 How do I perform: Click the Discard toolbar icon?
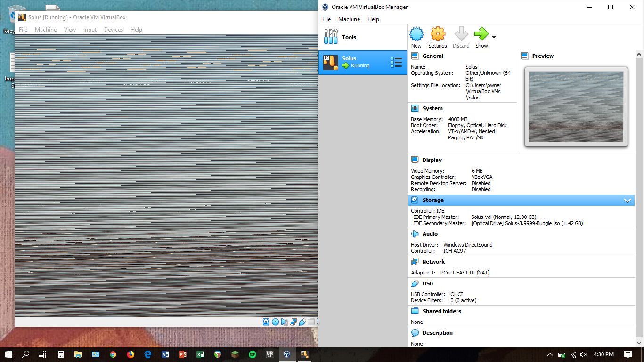[x=460, y=36]
